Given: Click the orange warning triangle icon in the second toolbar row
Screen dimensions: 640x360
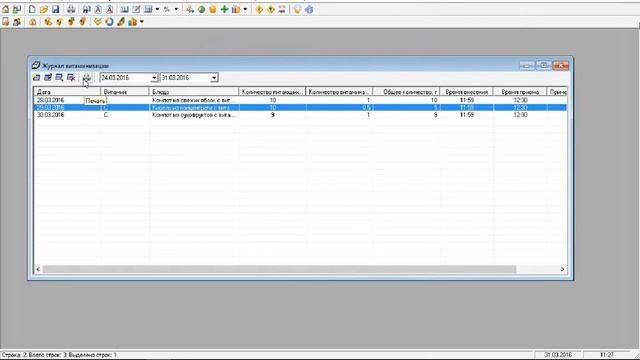Looking at the screenshot, I should click(x=32, y=22).
